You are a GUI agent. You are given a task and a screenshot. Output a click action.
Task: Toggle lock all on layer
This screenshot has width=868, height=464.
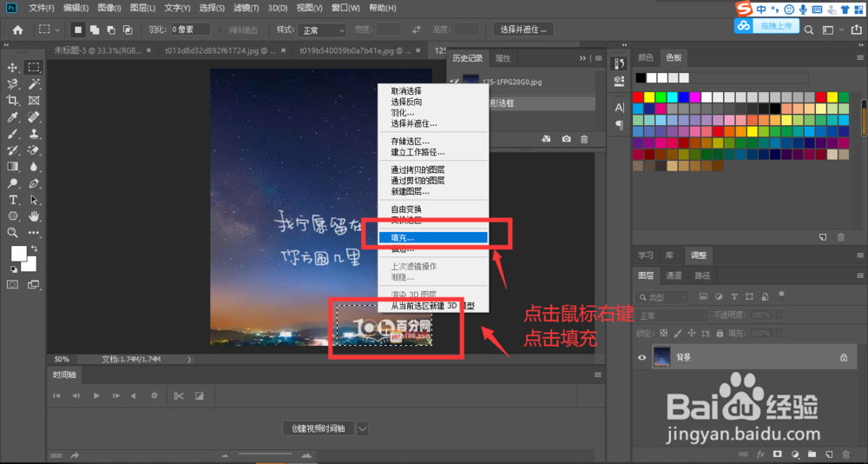[x=720, y=333]
